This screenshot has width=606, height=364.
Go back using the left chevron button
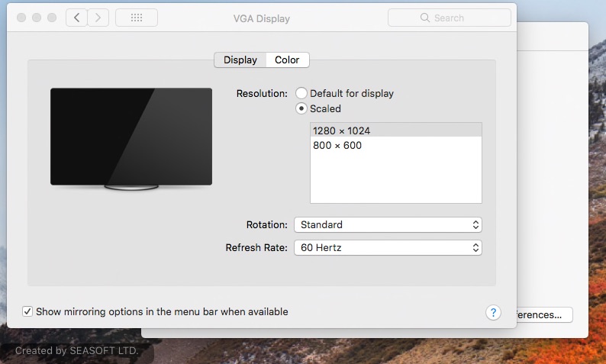pos(76,18)
